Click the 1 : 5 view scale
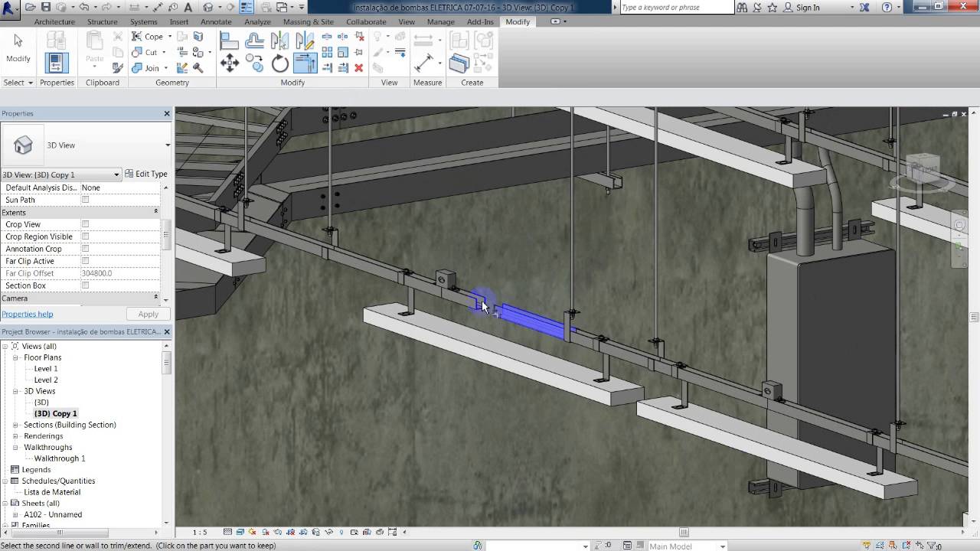Screen dimensions: 980x551 (200, 532)
